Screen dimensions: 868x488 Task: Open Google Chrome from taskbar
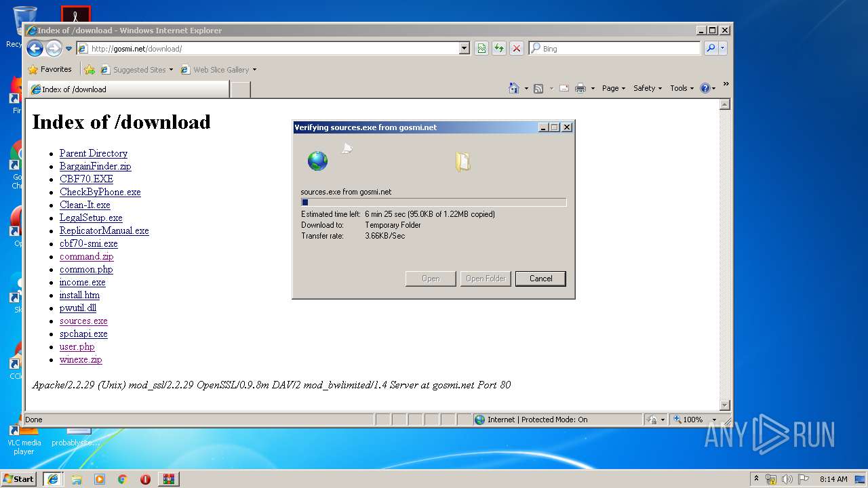pyautogui.click(x=123, y=479)
